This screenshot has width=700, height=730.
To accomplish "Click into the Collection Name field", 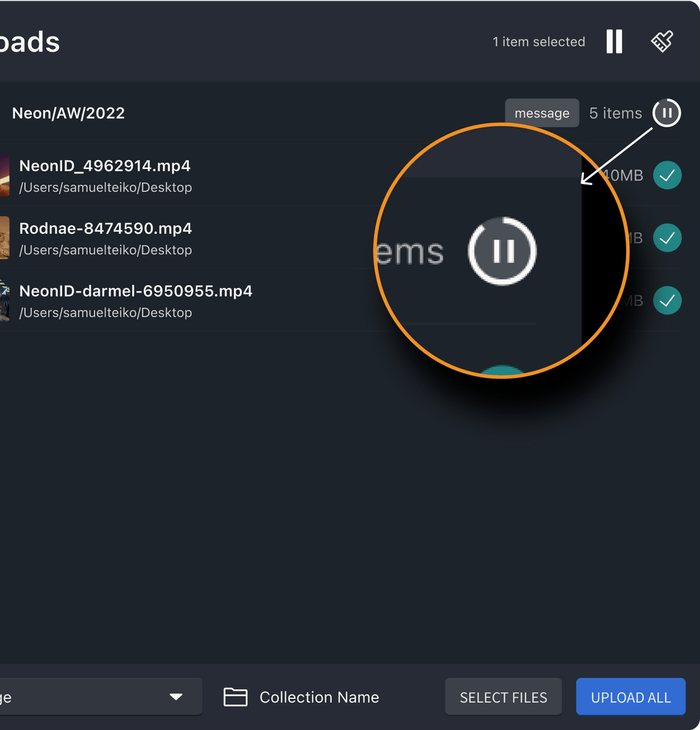I will pyautogui.click(x=319, y=697).
